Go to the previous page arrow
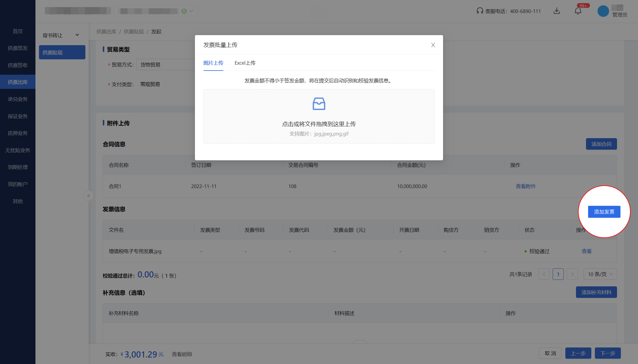The width and height of the screenshot is (638, 364). click(544, 274)
